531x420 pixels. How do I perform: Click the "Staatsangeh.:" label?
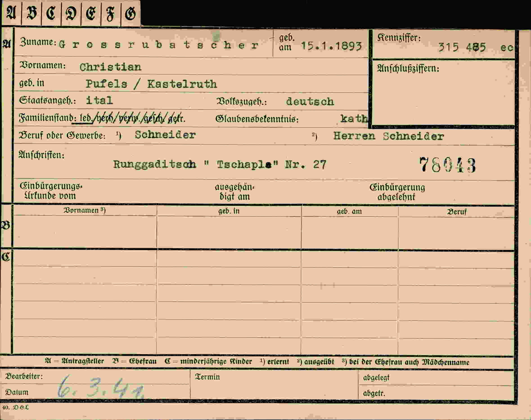coord(47,100)
